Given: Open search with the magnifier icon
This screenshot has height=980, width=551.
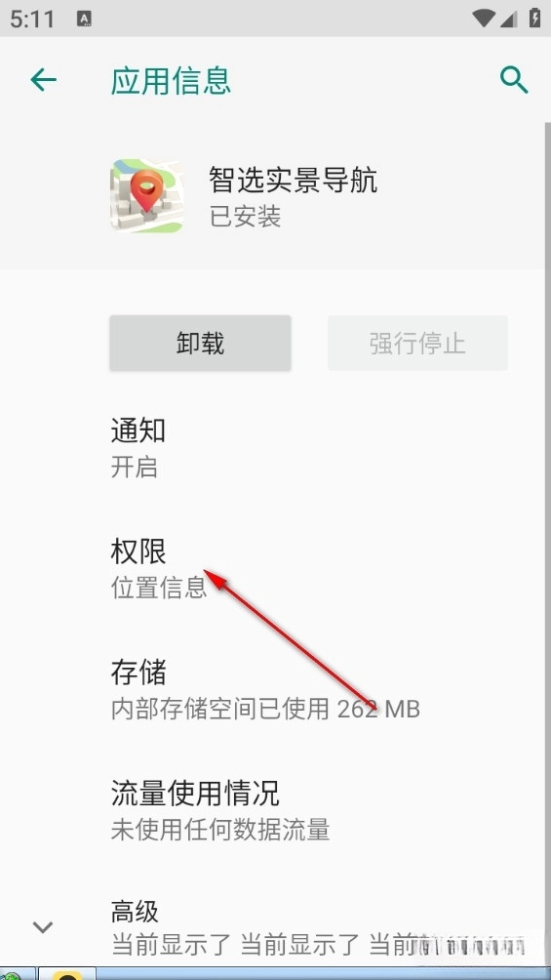Looking at the screenshot, I should click(x=514, y=80).
